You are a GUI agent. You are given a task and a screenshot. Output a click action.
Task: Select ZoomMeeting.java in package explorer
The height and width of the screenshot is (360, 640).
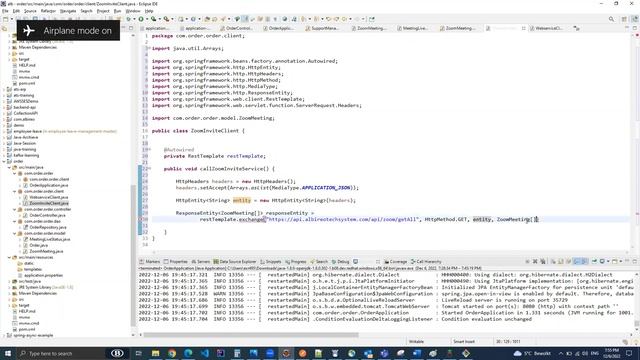pyautogui.click(x=46, y=251)
